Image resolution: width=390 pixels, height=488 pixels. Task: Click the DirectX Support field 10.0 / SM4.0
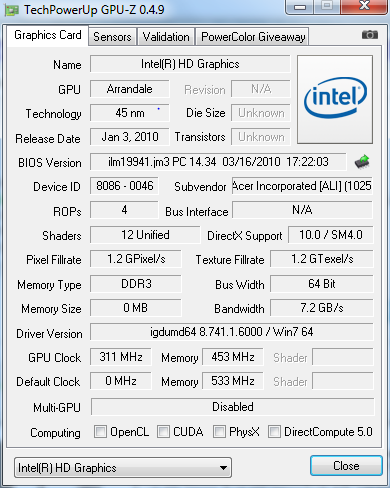(x=331, y=235)
